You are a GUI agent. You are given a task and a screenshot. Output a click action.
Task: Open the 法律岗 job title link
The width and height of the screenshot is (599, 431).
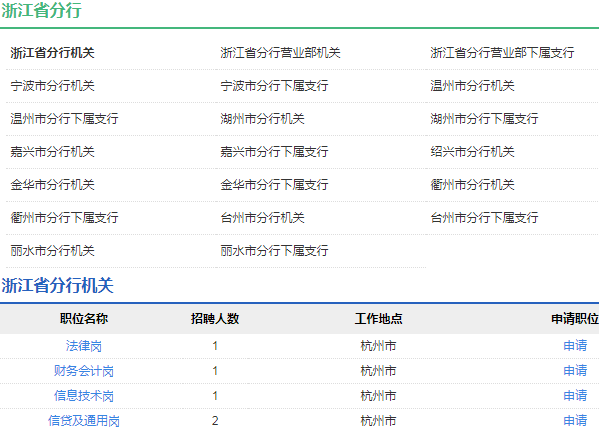(84, 346)
